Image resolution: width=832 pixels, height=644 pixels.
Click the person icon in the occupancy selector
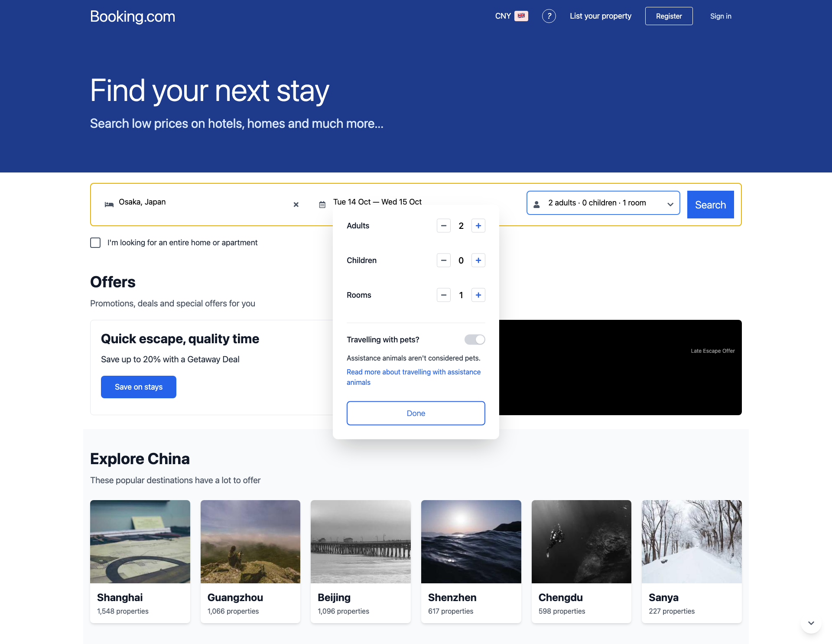tap(537, 203)
